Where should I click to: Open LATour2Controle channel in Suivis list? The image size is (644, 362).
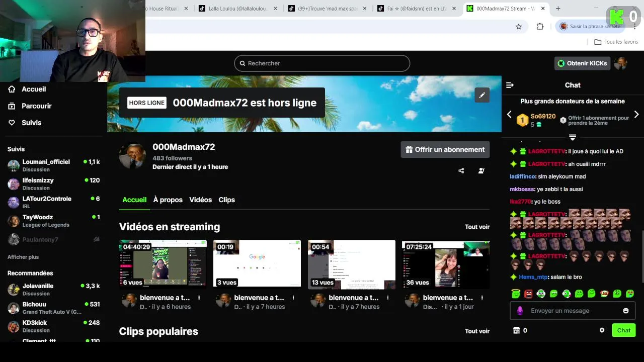53,203
